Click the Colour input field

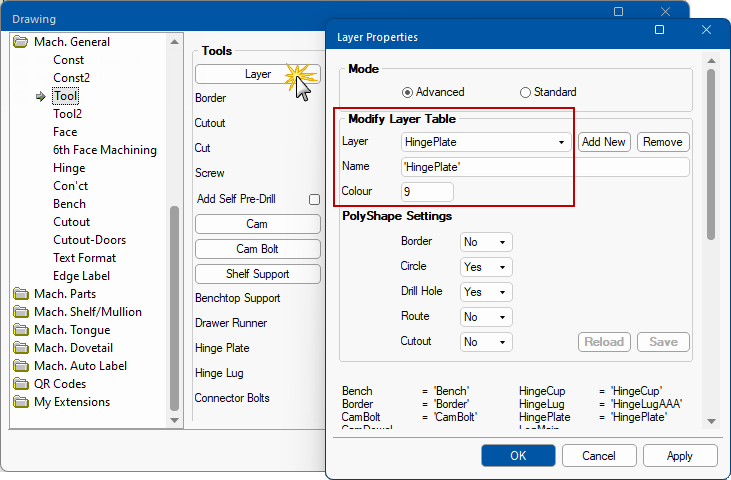click(x=427, y=191)
